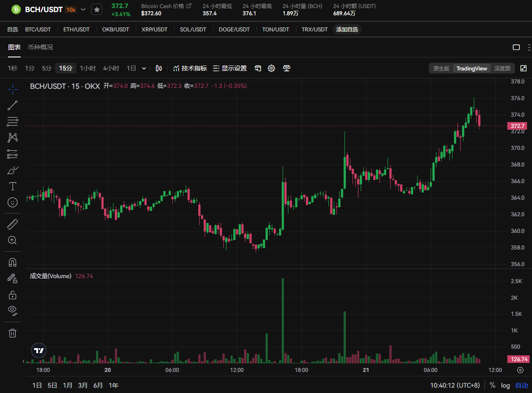Select the 15分 interval
Viewport: 532px width, 393px height.
click(66, 68)
